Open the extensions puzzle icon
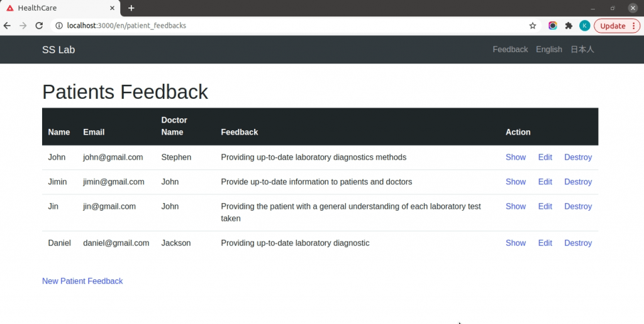 tap(569, 26)
